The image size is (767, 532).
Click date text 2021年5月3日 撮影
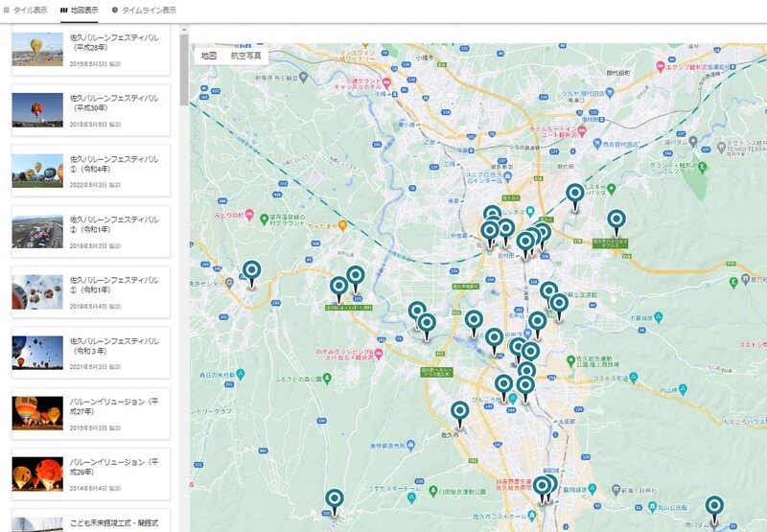[x=95, y=367]
